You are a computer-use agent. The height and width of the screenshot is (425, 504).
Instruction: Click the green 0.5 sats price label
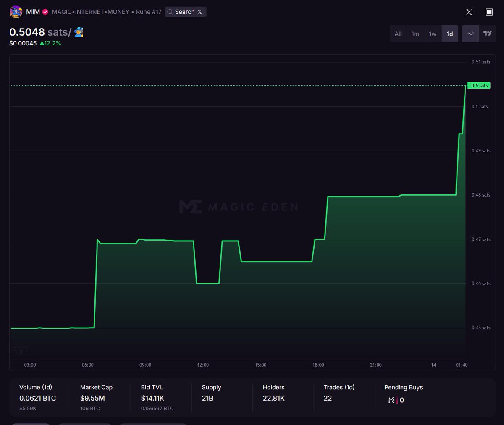[479, 86]
